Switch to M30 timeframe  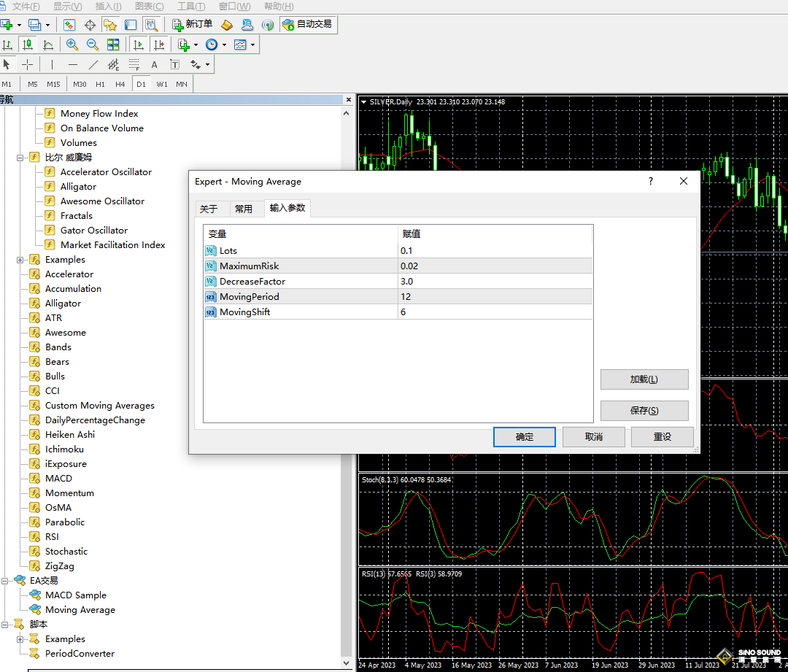click(80, 84)
